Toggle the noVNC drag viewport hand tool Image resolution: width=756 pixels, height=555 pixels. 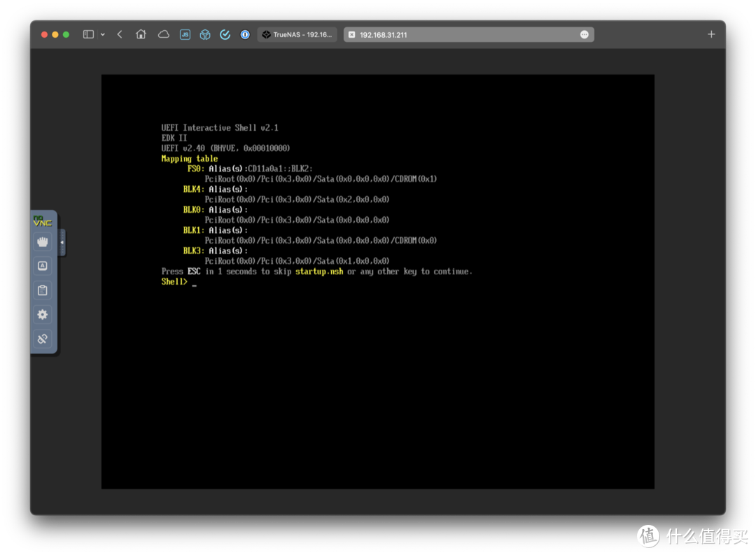pyautogui.click(x=43, y=242)
